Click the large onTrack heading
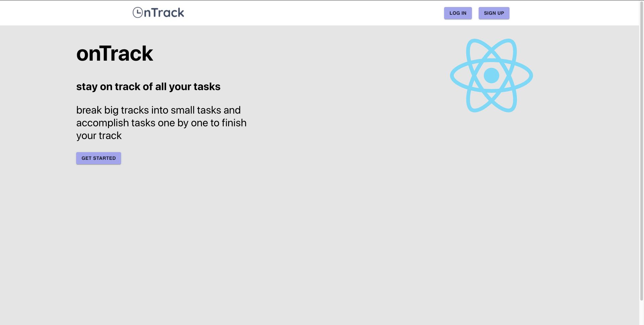The image size is (644, 325). click(x=114, y=54)
